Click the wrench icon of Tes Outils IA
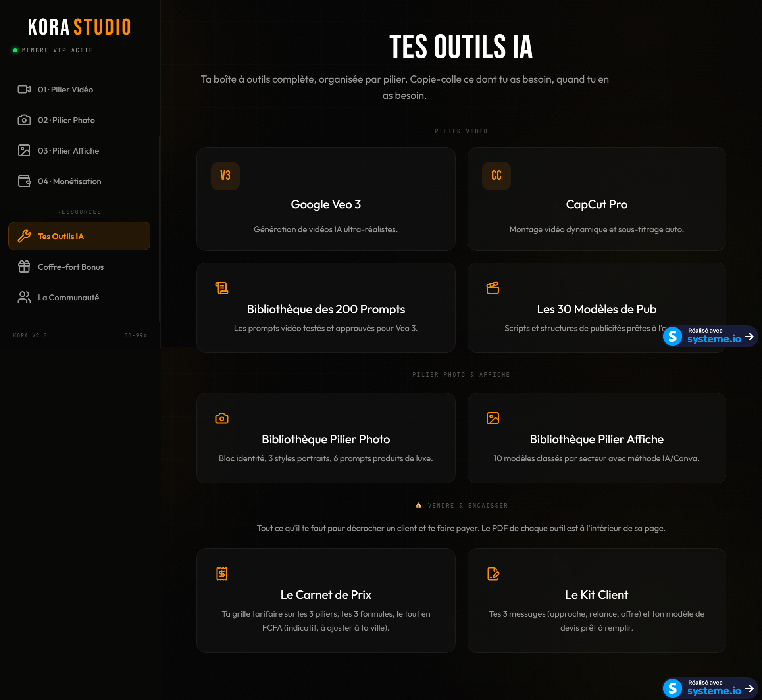This screenshot has height=700, width=762. pos(24,237)
